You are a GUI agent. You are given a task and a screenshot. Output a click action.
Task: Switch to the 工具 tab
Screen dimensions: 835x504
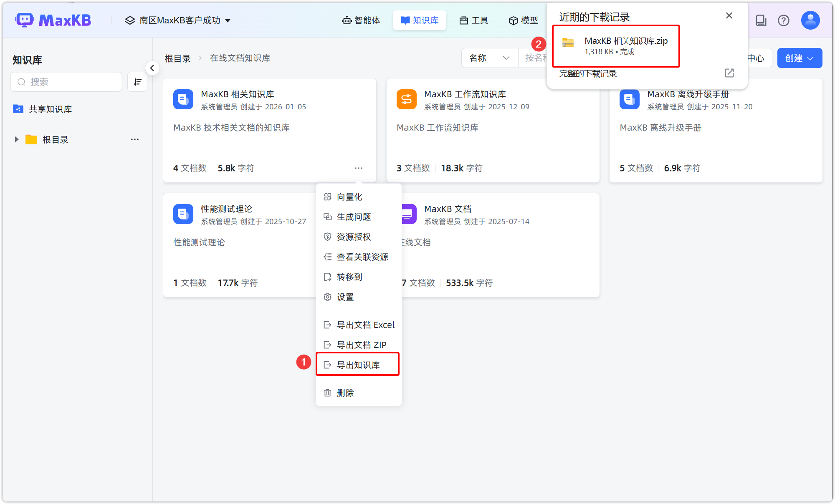(x=474, y=20)
